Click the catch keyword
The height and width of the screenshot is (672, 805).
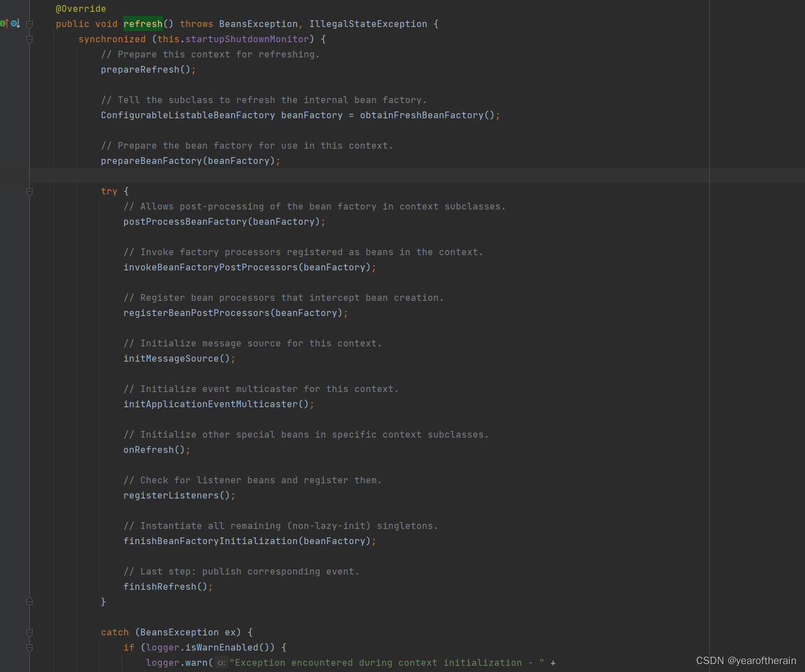[115, 633]
